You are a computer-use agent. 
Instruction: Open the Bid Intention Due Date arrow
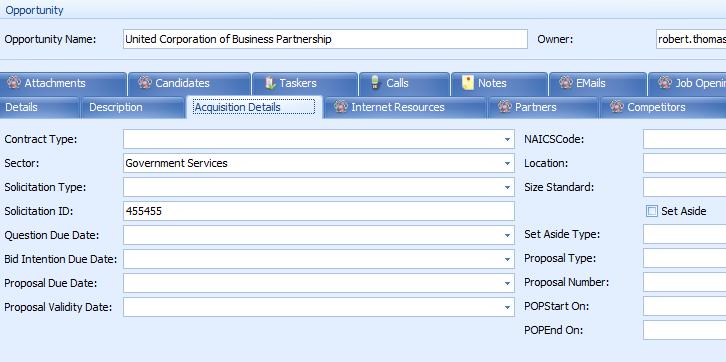click(507, 259)
